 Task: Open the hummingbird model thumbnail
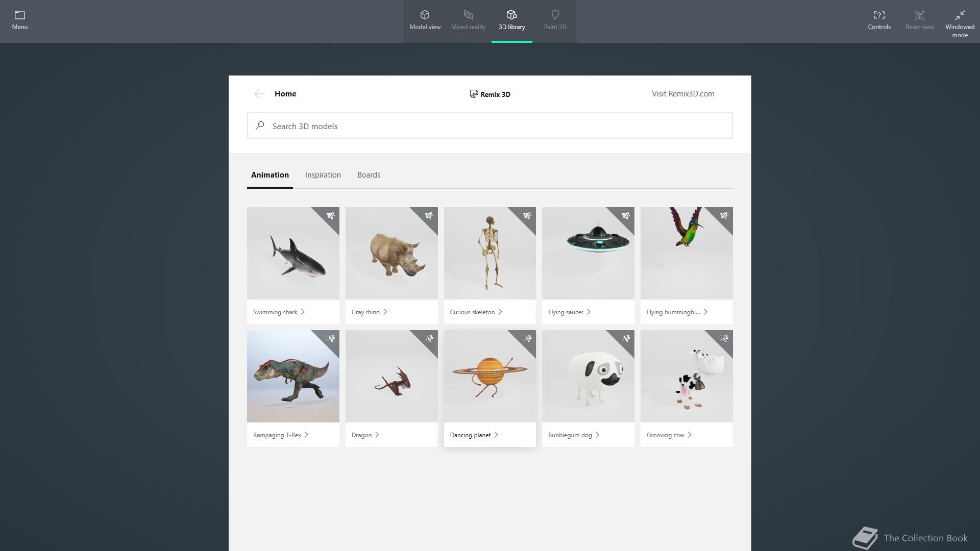[687, 253]
